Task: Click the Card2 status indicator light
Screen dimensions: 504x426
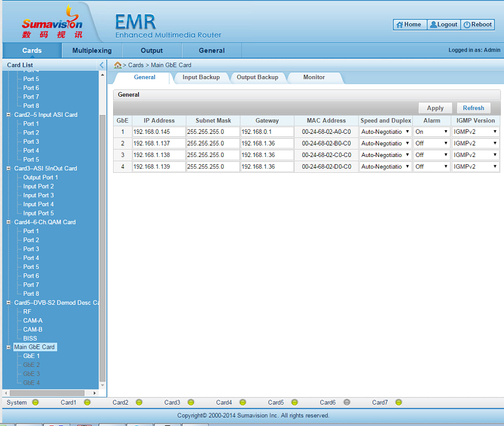Action: (x=139, y=402)
